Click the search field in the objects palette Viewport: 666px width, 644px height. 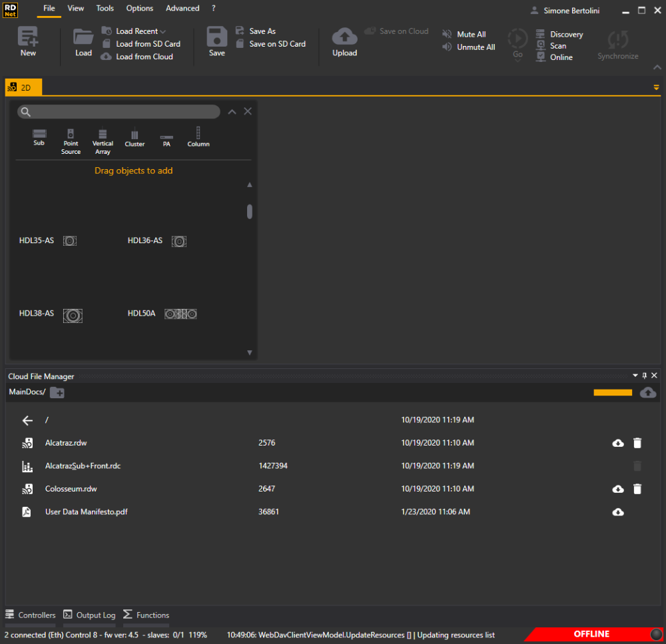click(119, 111)
